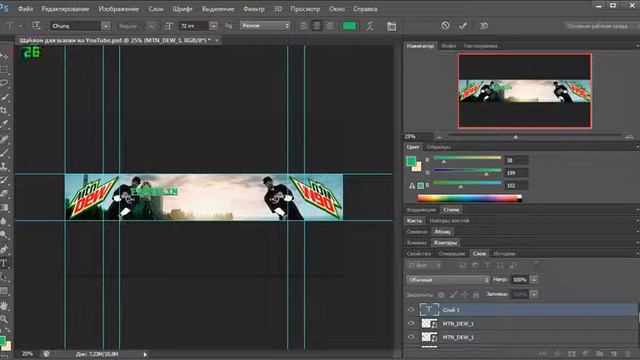Screen dimensions: 640x360
Task: Toggle lock image pixels brush icon
Action: point(453,294)
